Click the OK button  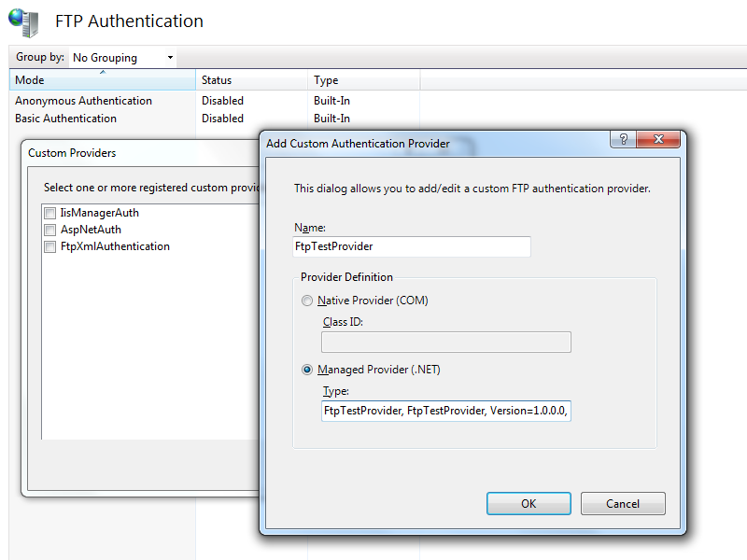[x=529, y=503]
